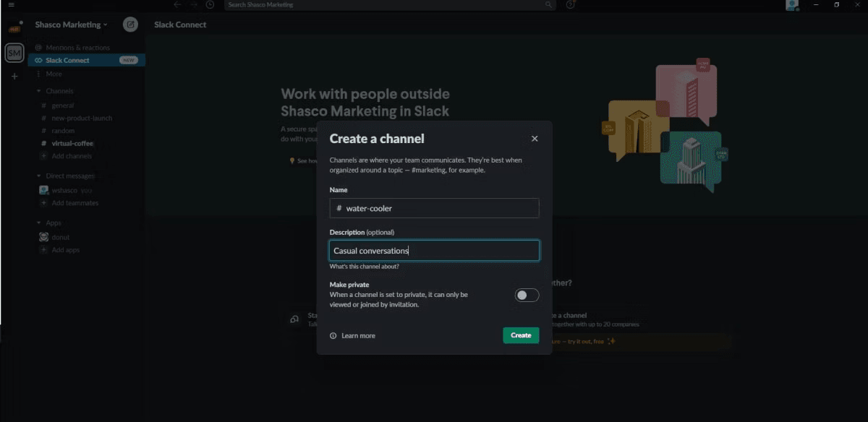Collapse the Channels section
868x422 pixels.
point(39,91)
